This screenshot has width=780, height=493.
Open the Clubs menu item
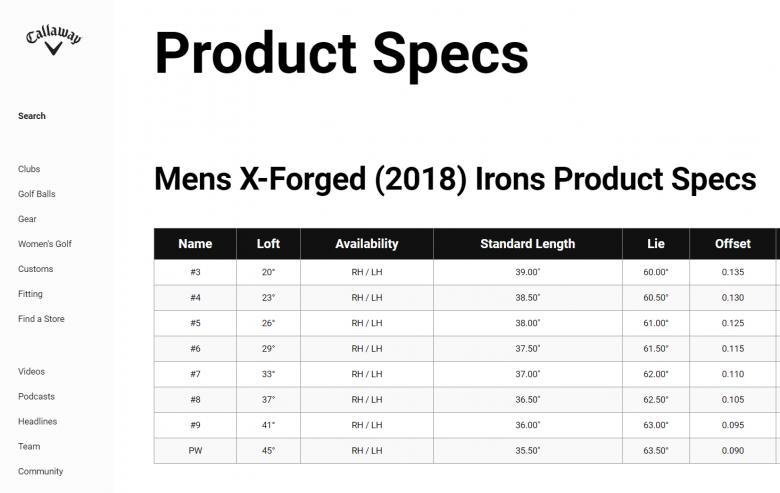29,169
